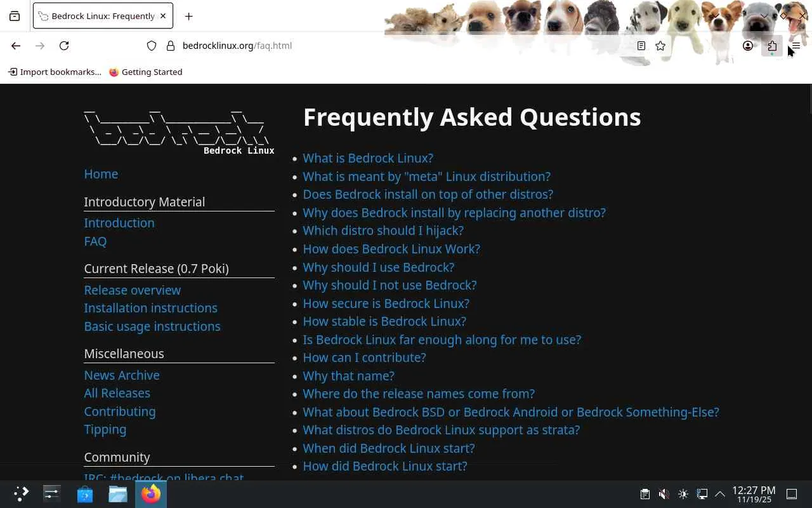The image size is (812, 508).
Task: Open the FAQ sidebar link
Action: tap(95, 241)
